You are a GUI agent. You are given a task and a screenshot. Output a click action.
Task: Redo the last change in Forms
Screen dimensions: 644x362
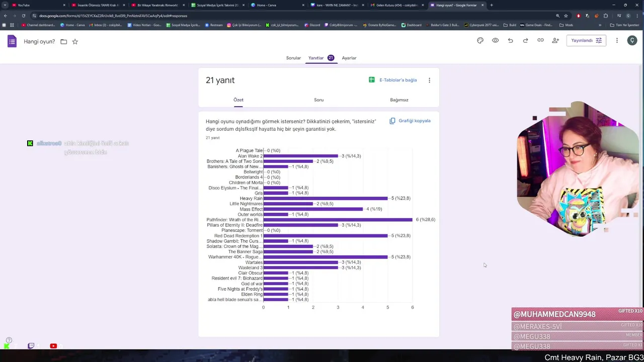click(x=525, y=40)
